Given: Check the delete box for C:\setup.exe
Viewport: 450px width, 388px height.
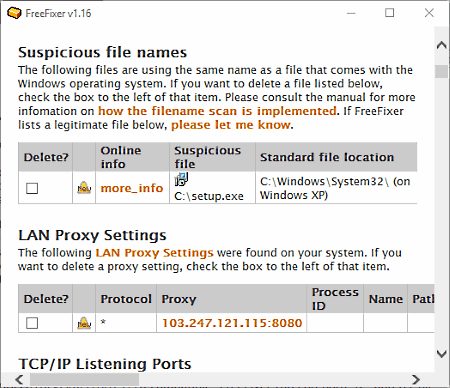Looking at the screenshot, I should pos(32,188).
